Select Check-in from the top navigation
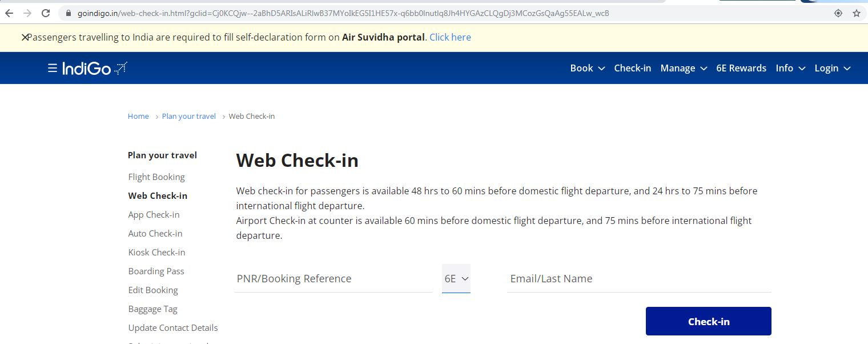This screenshot has width=868, height=344. tap(632, 68)
